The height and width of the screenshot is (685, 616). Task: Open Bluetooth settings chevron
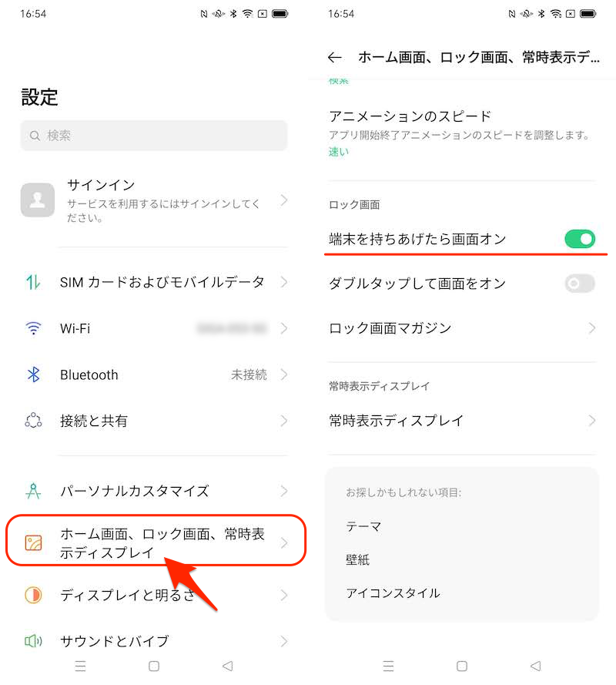click(284, 374)
